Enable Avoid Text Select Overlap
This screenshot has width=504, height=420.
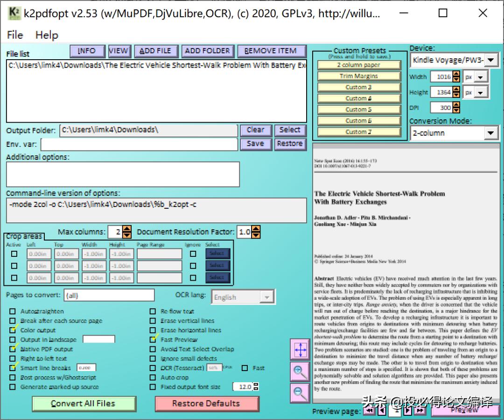(x=153, y=349)
